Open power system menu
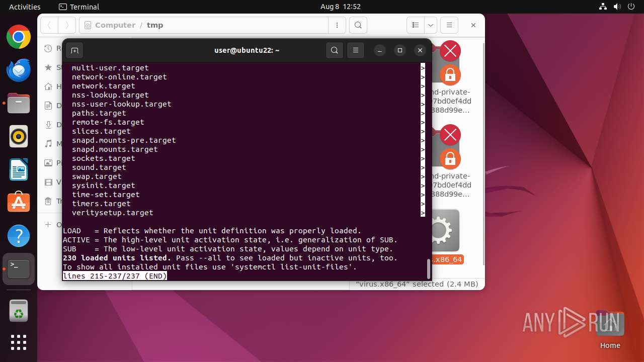644x362 pixels. [x=631, y=7]
